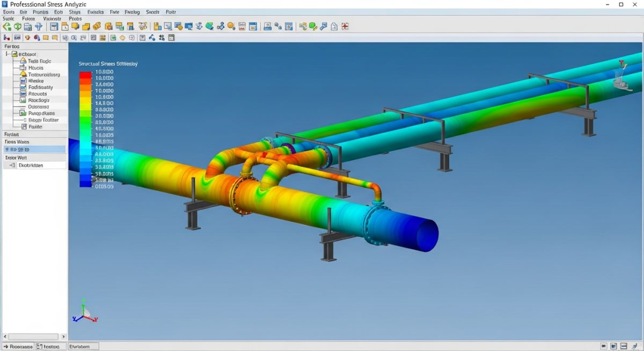
Task: Click the red-blue node icon starting second toolbar
Action: coord(6,38)
